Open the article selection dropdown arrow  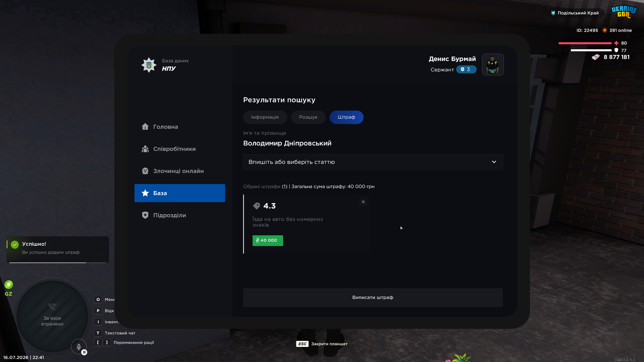[x=494, y=162]
